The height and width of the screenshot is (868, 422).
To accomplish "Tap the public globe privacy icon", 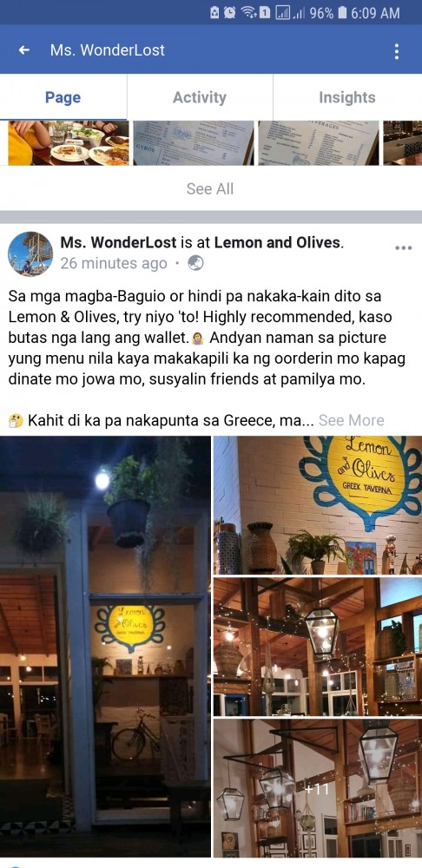I will 195,263.
